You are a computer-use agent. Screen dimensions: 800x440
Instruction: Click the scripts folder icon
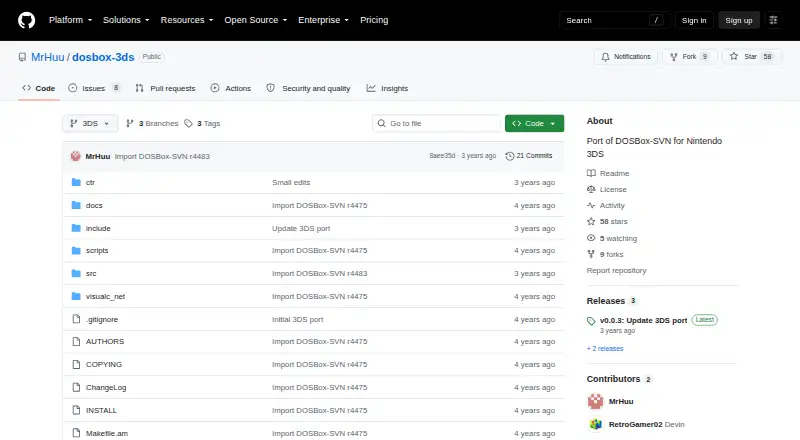coord(76,251)
